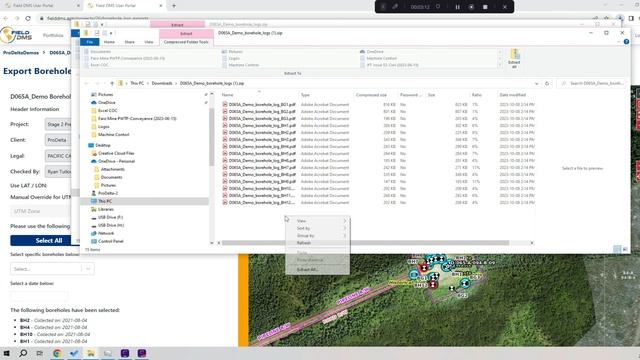Select borehole_log_BH7.pdf file
The image size is (640, 360).
click(x=262, y=167)
